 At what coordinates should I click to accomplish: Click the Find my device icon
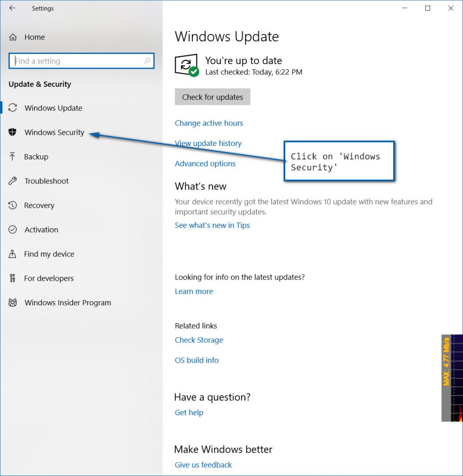point(13,254)
